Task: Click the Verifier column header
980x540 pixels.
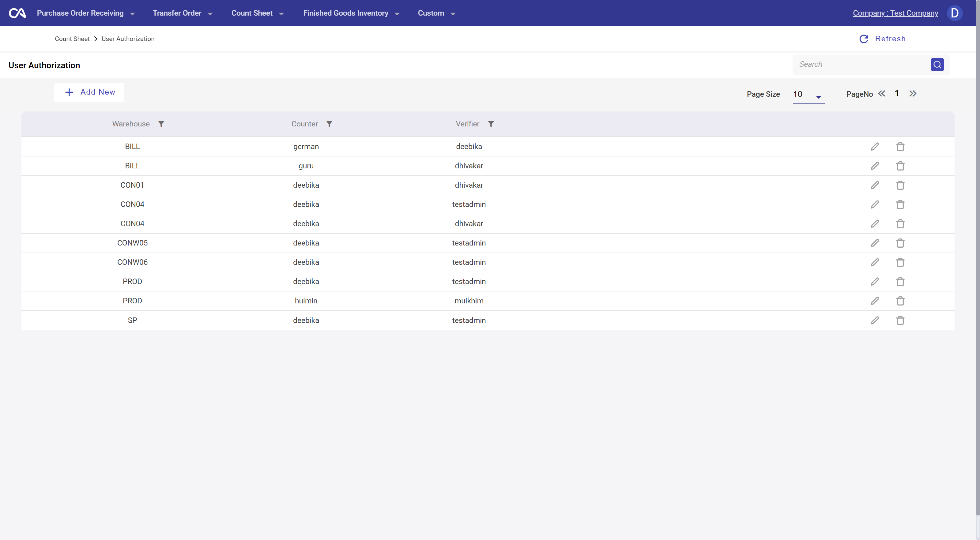Action: pos(468,124)
